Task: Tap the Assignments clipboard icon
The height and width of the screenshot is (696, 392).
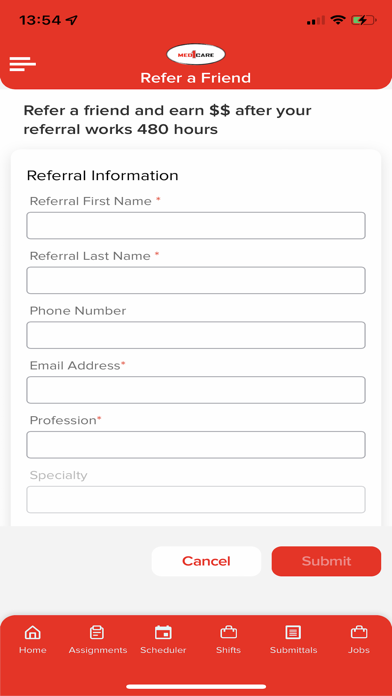Action: [x=97, y=632]
